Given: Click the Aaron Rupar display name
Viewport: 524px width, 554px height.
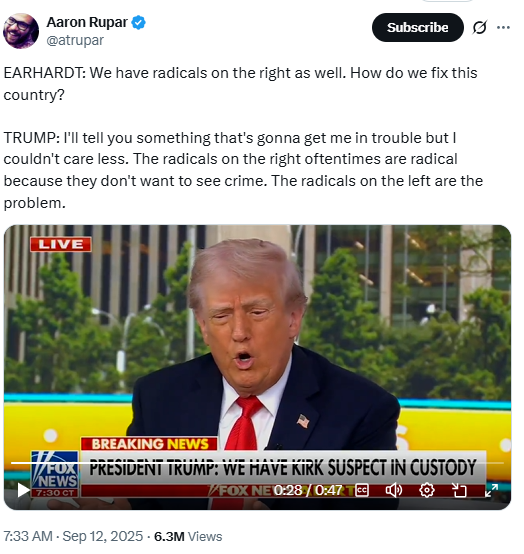Looking at the screenshot, I should [x=87, y=22].
